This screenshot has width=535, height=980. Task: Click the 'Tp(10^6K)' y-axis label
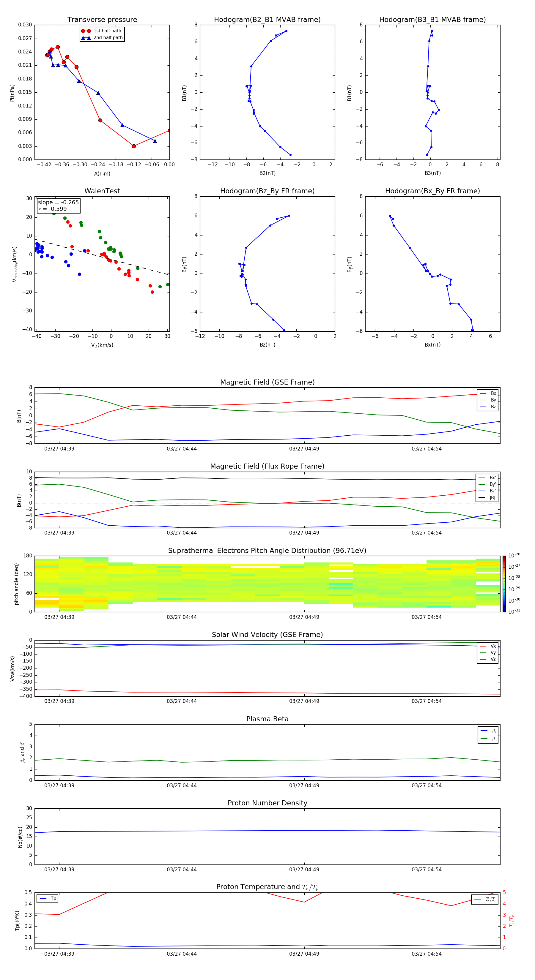pos(17,921)
